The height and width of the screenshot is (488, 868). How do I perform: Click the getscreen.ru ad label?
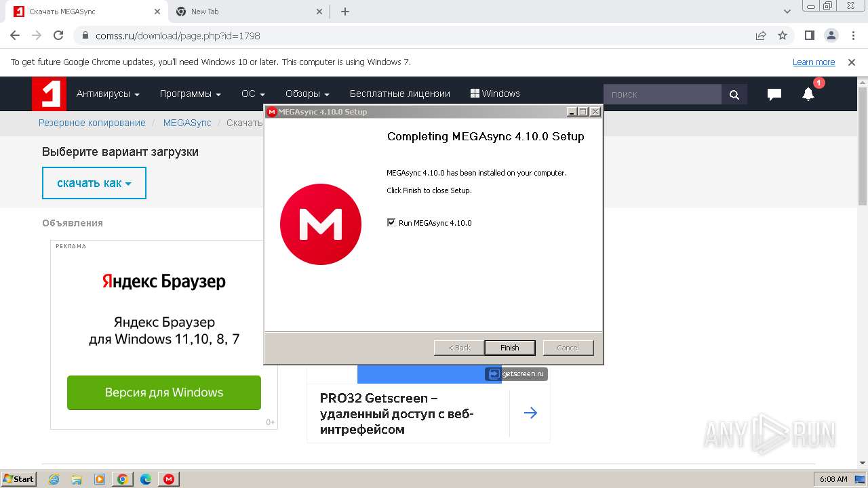516,373
